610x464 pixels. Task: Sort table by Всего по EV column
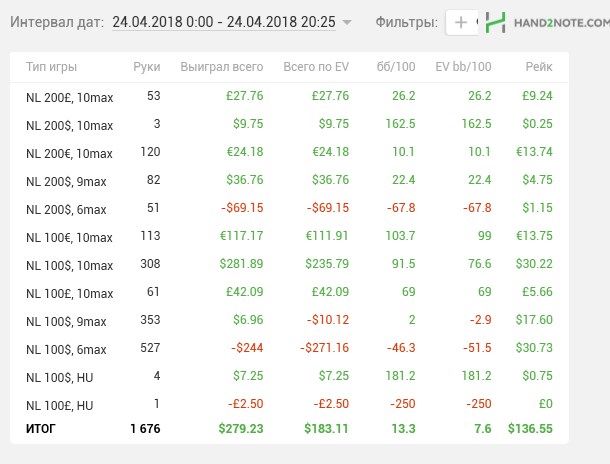click(x=315, y=67)
